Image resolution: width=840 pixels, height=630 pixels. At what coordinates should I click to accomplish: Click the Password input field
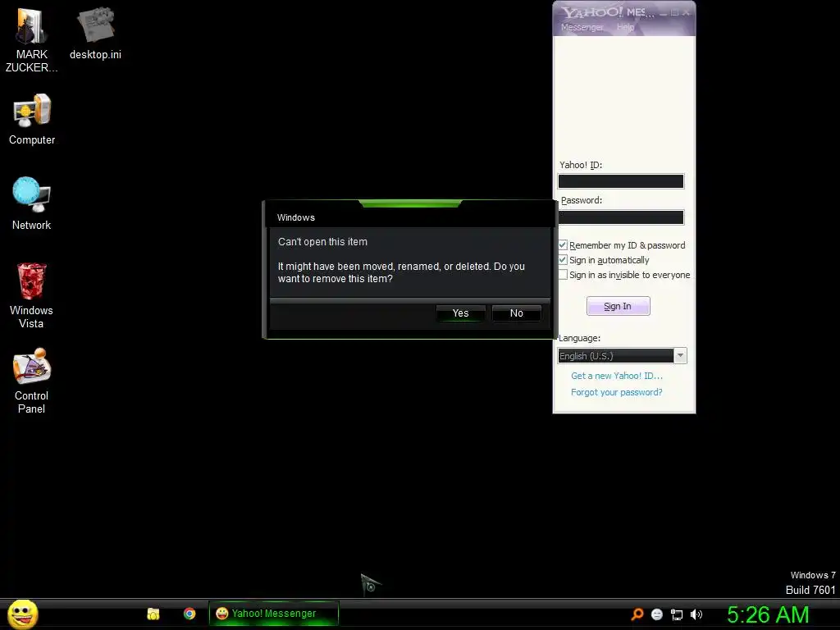click(621, 217)
